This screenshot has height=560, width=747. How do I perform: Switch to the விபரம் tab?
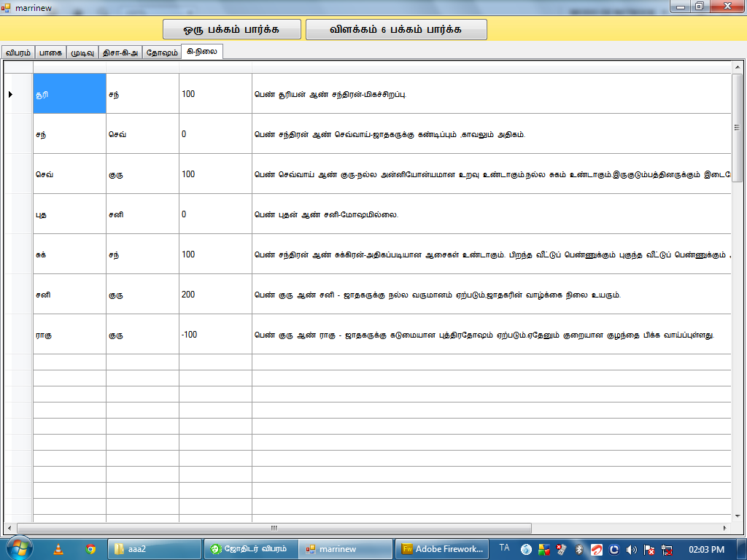18,52
